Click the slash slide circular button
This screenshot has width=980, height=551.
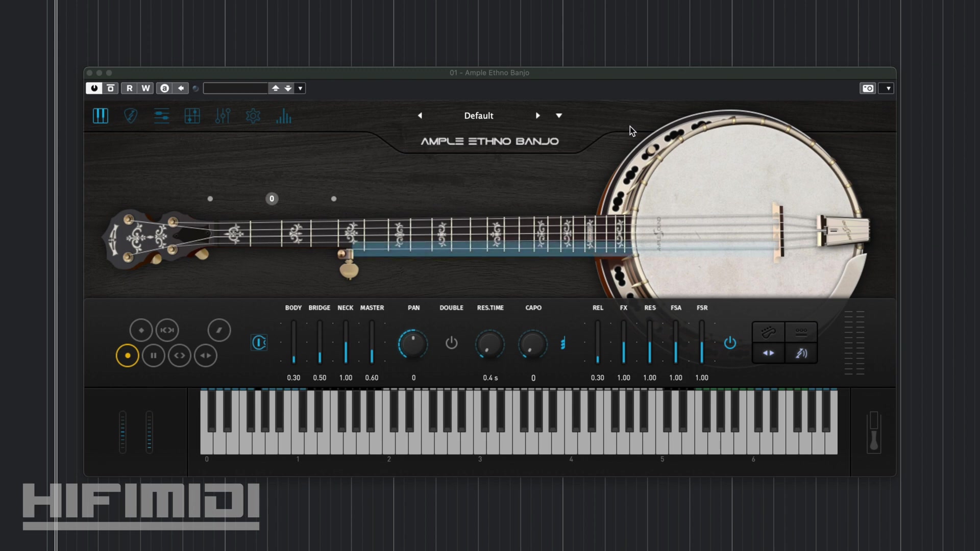pyautogui.click(x=219, y=330)
